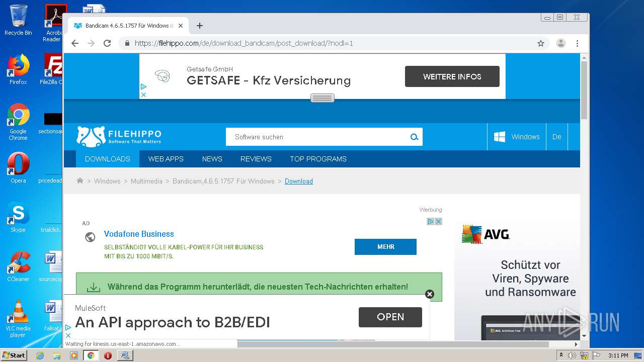The height and width of the screenshot is (362, 644).
Task: Open the WEB APPS tab
Action: tap(166, 159)
